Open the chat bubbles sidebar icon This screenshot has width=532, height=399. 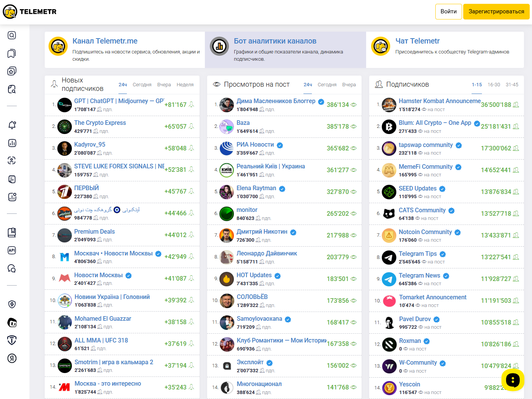[x=12, y=268]
